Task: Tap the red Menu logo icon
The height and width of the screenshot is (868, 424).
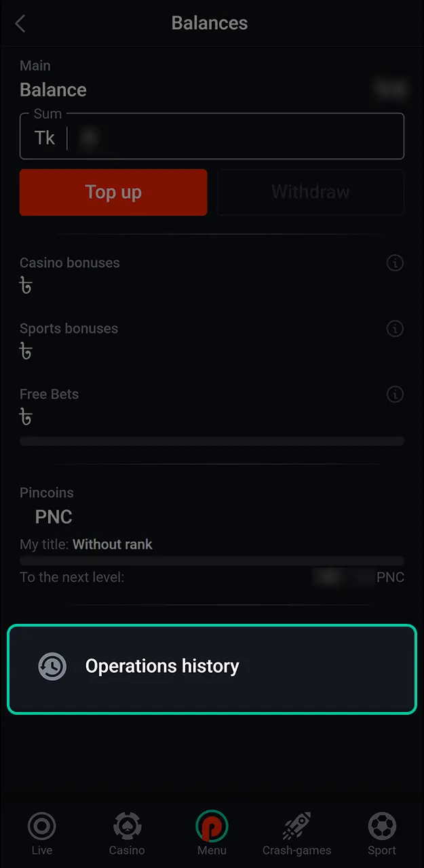Action: pos(212,827)
